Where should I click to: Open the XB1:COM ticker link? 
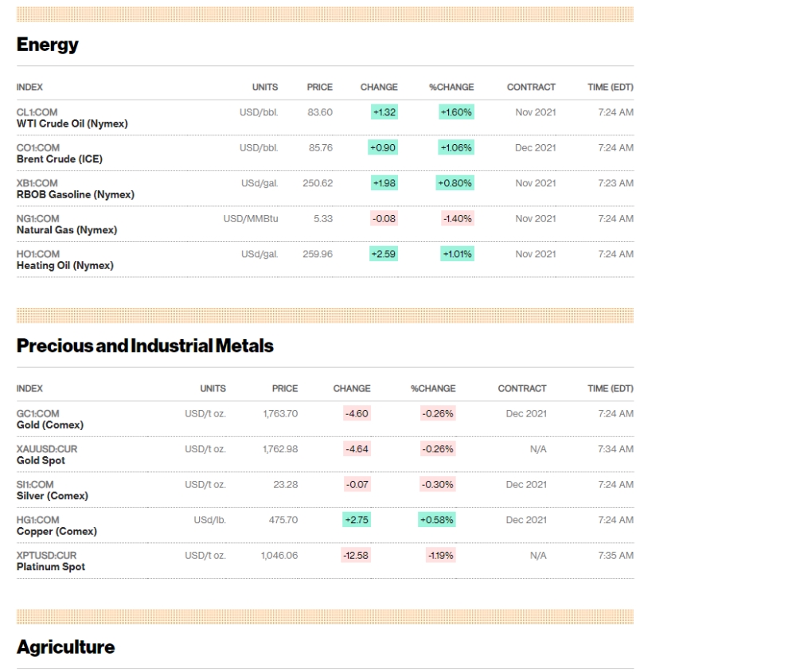click(x=37, y=183)
